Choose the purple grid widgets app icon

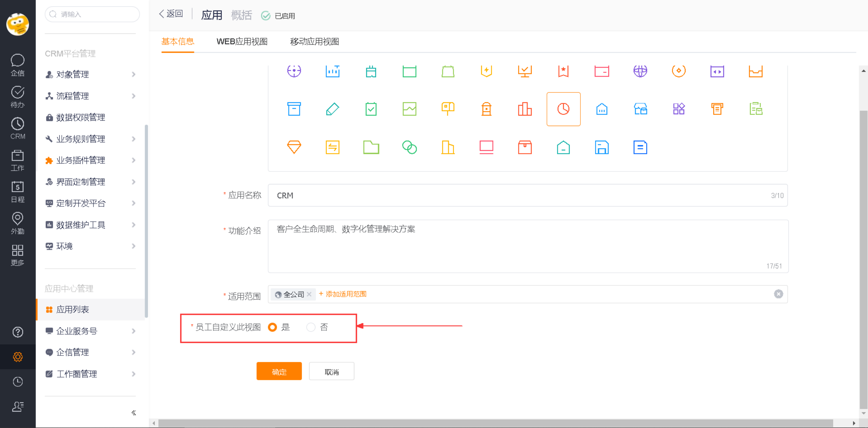679,109
